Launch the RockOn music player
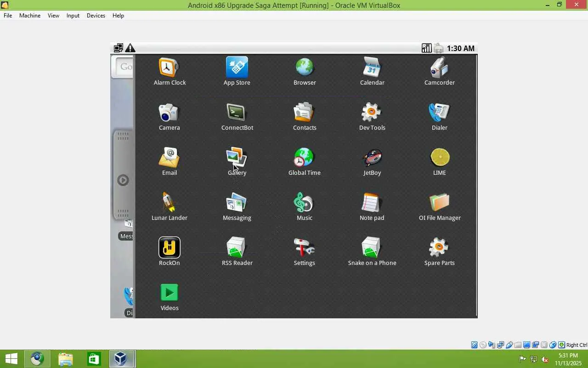 click(170, 252)
